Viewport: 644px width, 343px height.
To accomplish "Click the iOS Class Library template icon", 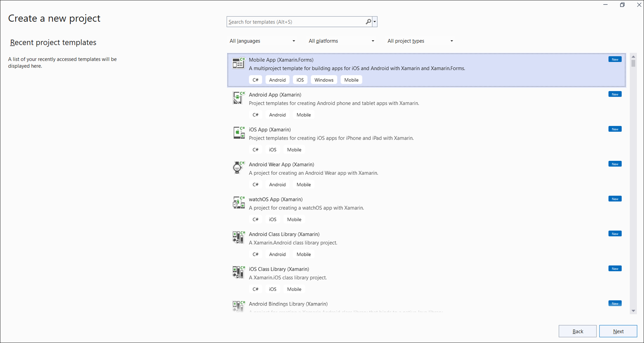I will 238,272.
